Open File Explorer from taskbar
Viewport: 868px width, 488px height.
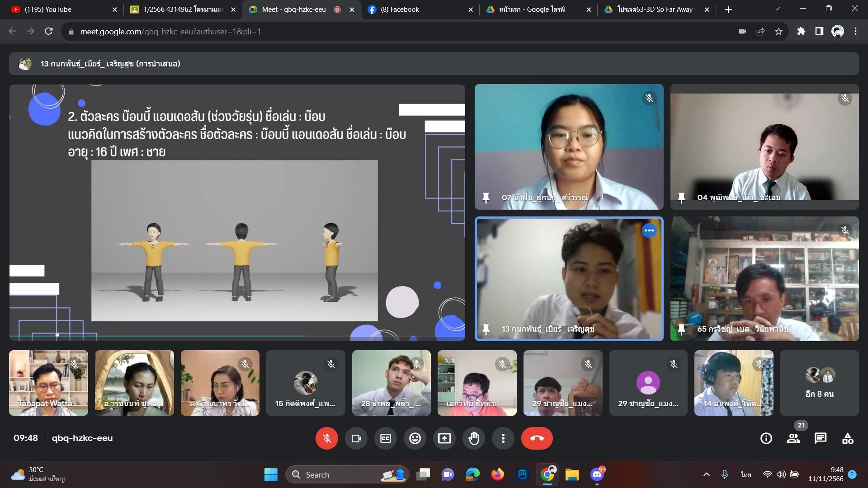click(x=572, y=474)
